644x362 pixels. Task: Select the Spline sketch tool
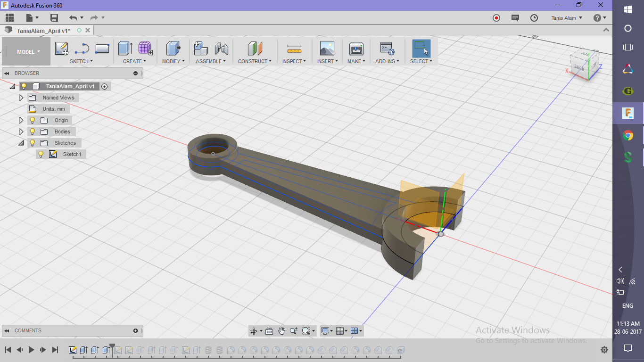82,49
